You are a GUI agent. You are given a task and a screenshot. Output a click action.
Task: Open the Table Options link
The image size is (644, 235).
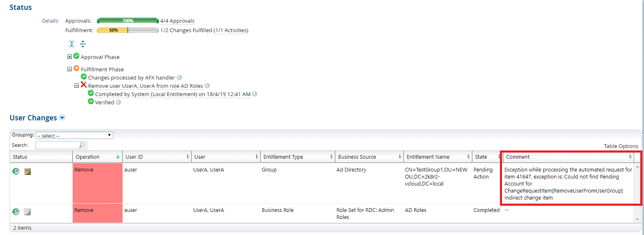pos(621,146)
